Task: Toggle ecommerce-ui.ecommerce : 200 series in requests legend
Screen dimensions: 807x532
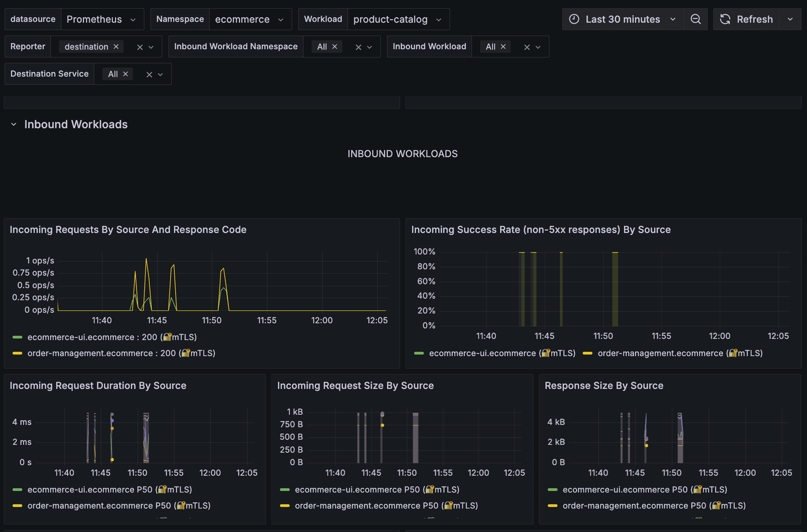Action: [112, 337]
